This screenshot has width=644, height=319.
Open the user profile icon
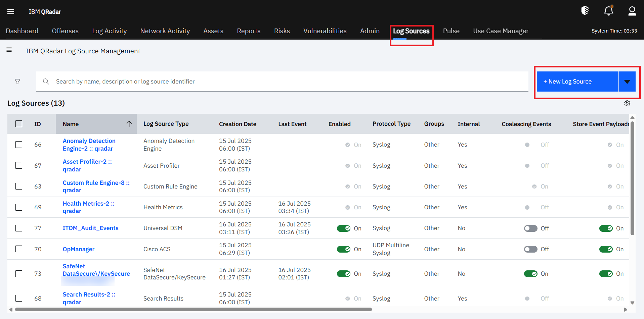point(632,11)
